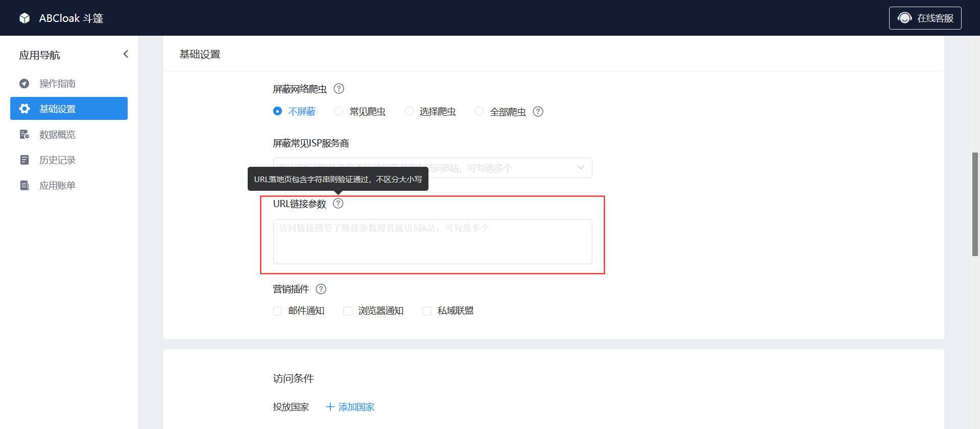Image resolution: width=980 pixels, height=429 pixels.
Task: Click the 操作指南 compass icon
Action: click(24, 83)
